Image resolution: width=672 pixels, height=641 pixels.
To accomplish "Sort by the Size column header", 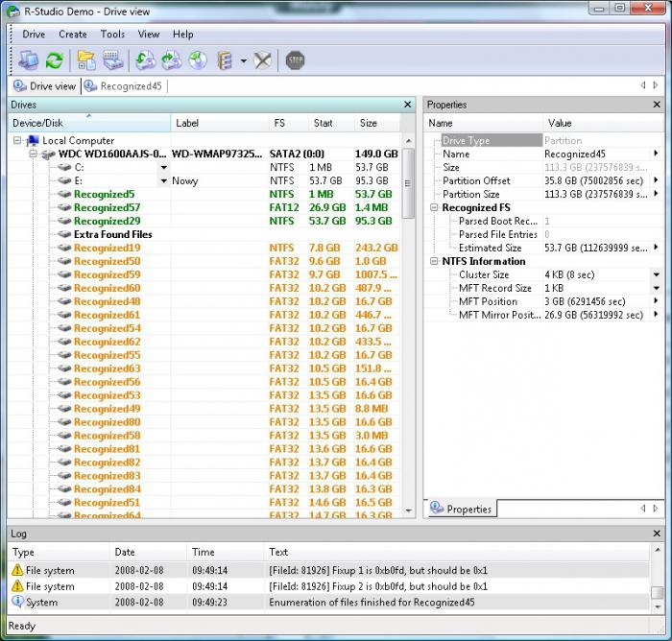I will click(x=377, y=123).
